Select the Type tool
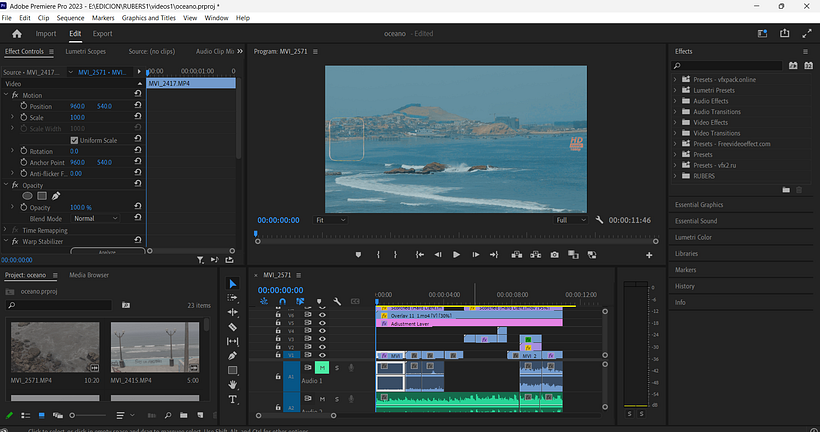This screenshot has height=432, width=820. 233,399
